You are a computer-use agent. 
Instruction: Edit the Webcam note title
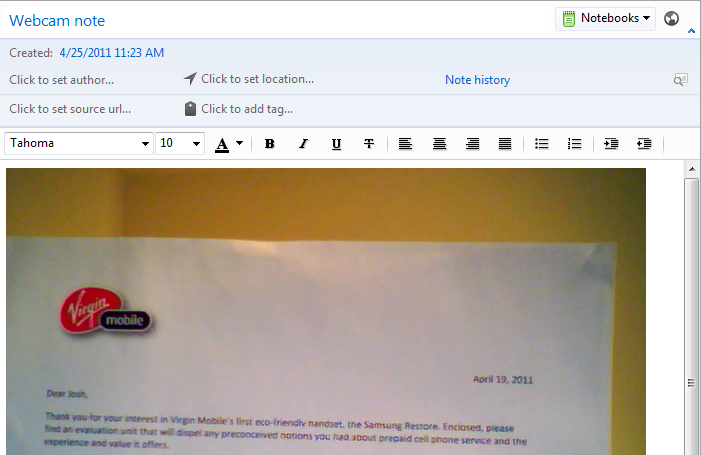click(57, 21)
